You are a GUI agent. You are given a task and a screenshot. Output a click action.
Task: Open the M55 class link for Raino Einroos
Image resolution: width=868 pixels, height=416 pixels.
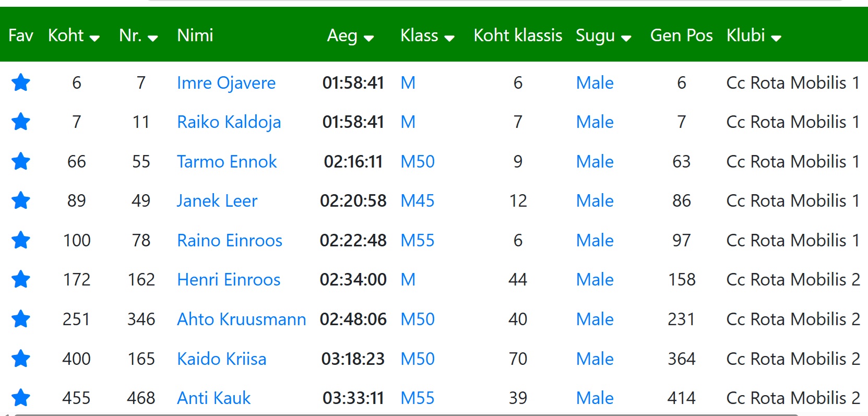(417, 240)
